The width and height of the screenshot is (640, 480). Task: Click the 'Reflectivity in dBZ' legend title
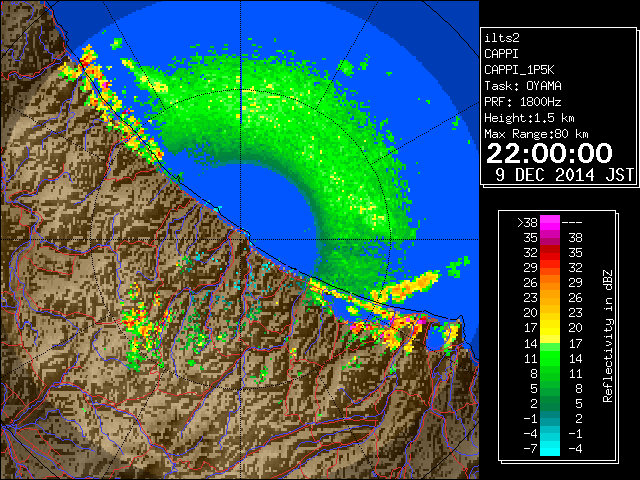(x=607, y=336)
